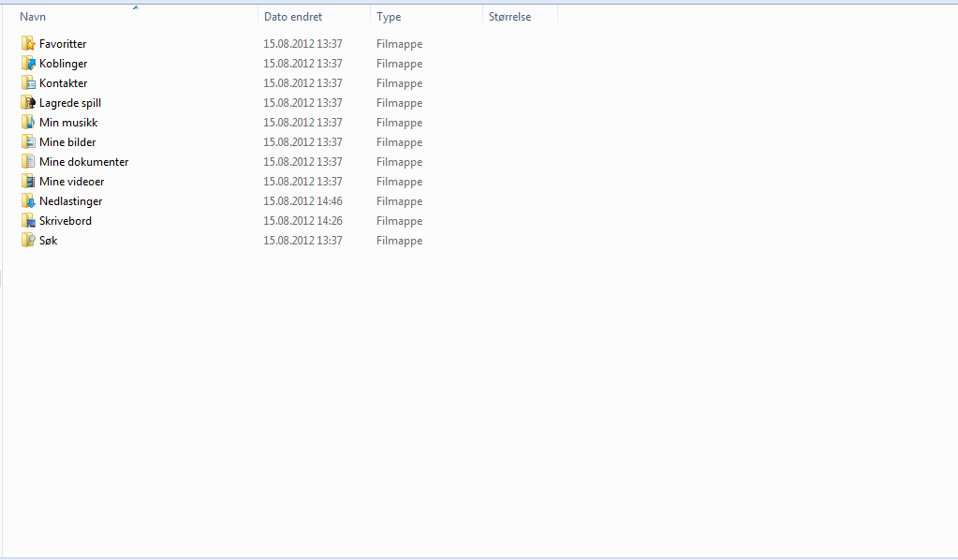Click the Koblinger folder name

[63, 64]
